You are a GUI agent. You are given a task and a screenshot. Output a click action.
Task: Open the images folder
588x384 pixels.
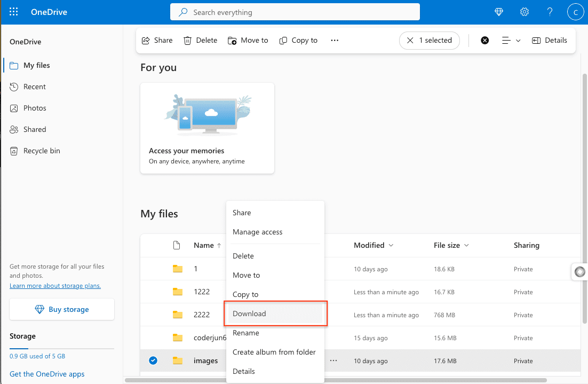click(x=205, y=361)
